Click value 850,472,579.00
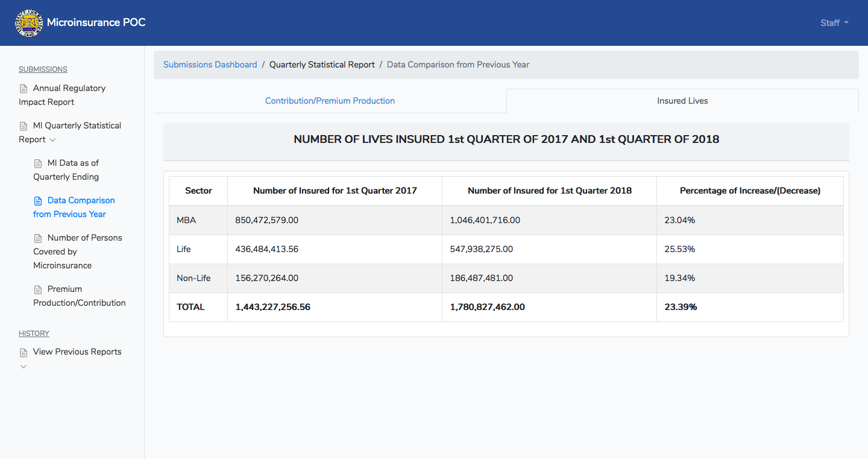 (266, 220)
